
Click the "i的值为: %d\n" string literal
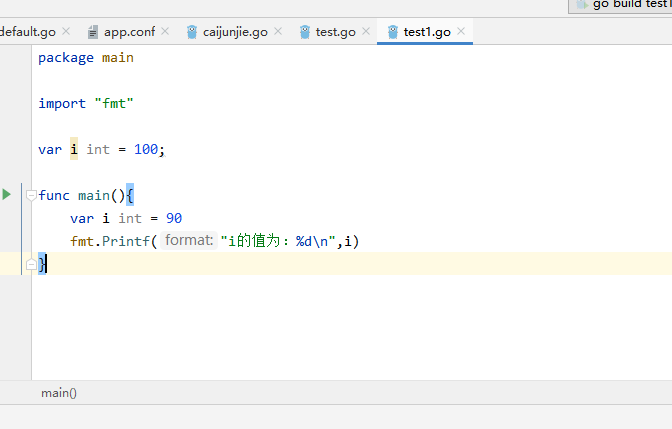278,241
